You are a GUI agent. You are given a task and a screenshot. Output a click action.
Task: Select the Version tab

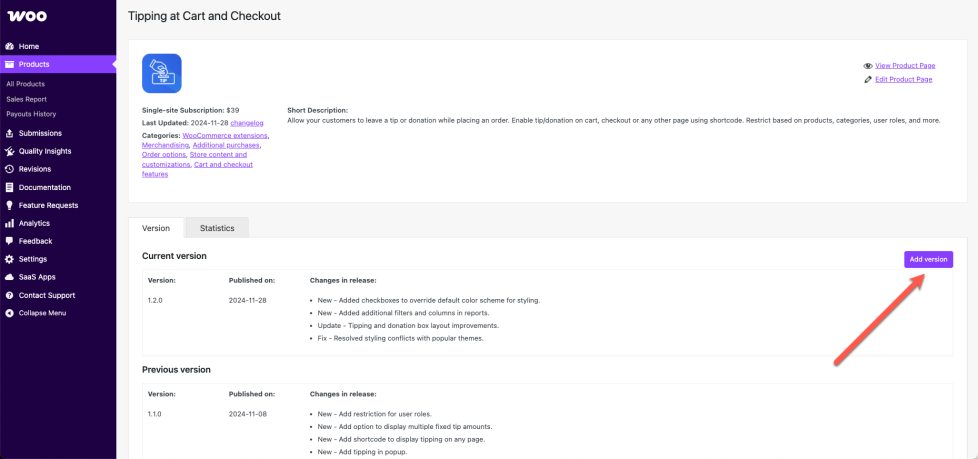click(156, 228)
